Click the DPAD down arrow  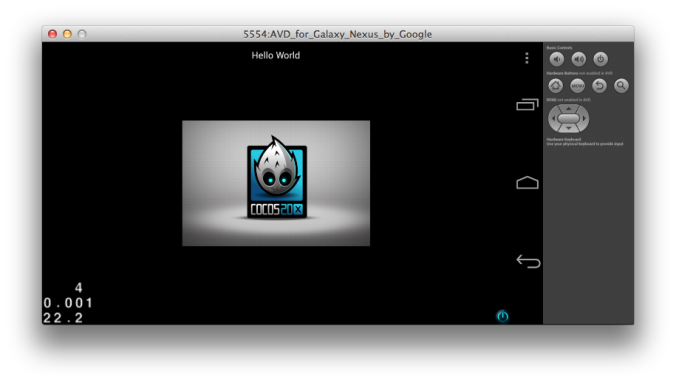(569, 128)
